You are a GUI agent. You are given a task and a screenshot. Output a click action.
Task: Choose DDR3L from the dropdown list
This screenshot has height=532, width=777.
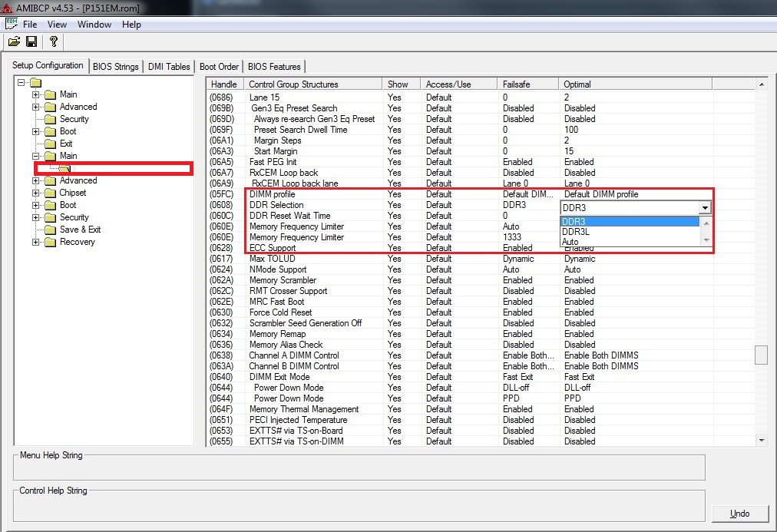point(576,232)
